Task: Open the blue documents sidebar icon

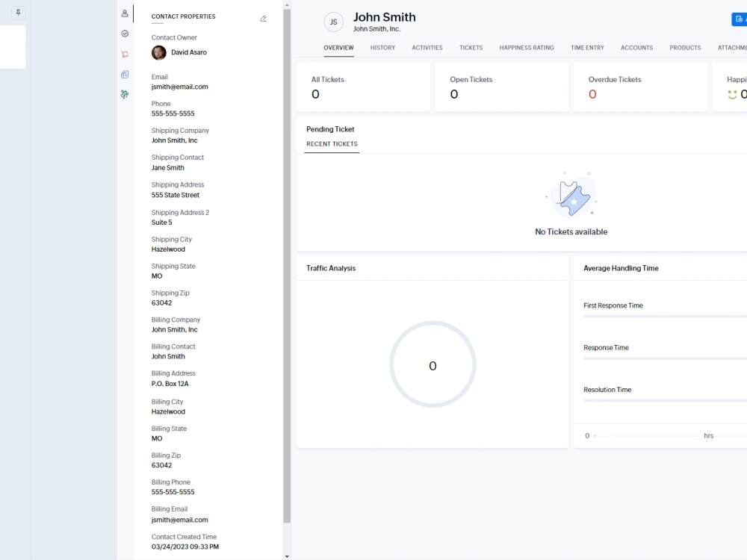Action: click(x=125, y=74)
